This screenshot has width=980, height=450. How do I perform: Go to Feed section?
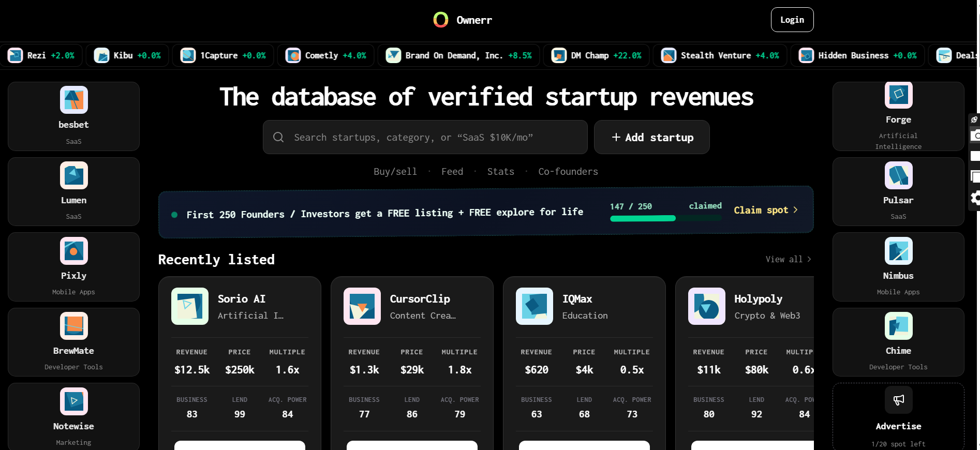pos(452,172)
